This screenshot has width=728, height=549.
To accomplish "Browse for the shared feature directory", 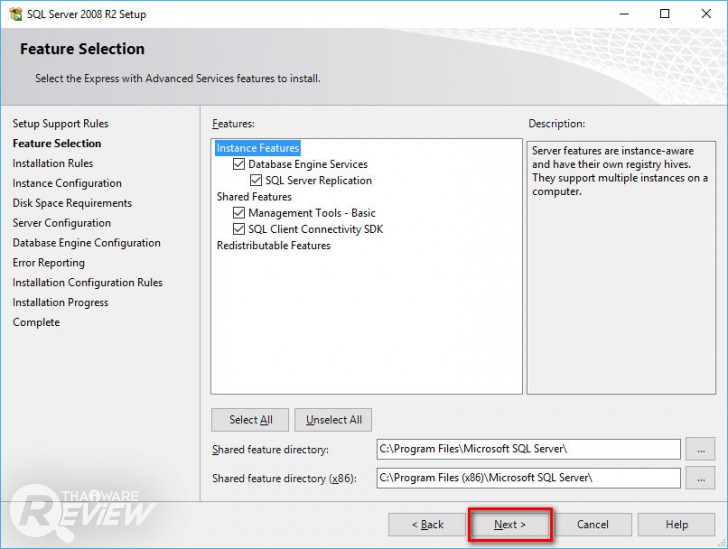I will (x=701, y=450).
